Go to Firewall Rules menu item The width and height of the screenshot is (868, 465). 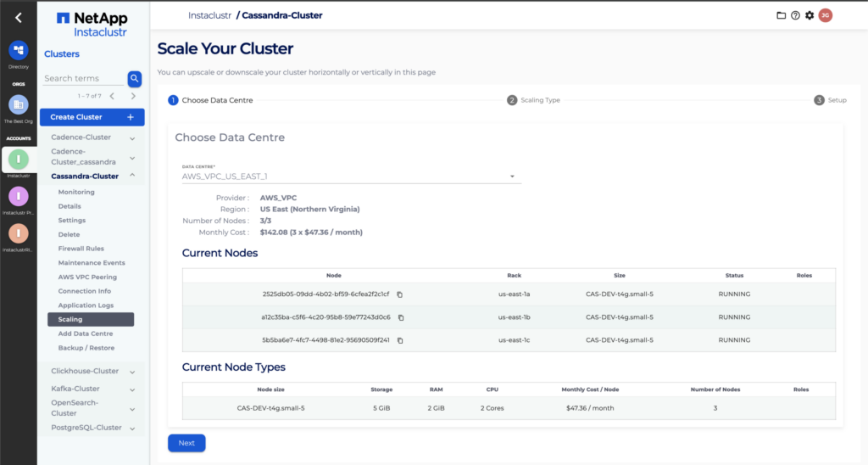(x=81, y=249)
